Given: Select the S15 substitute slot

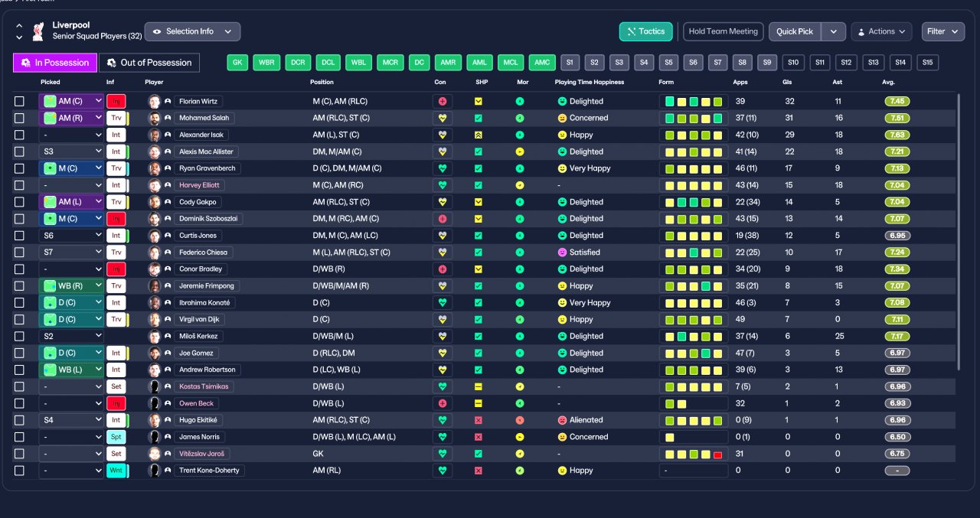Looking at the screenshot, I should point(928,63).
